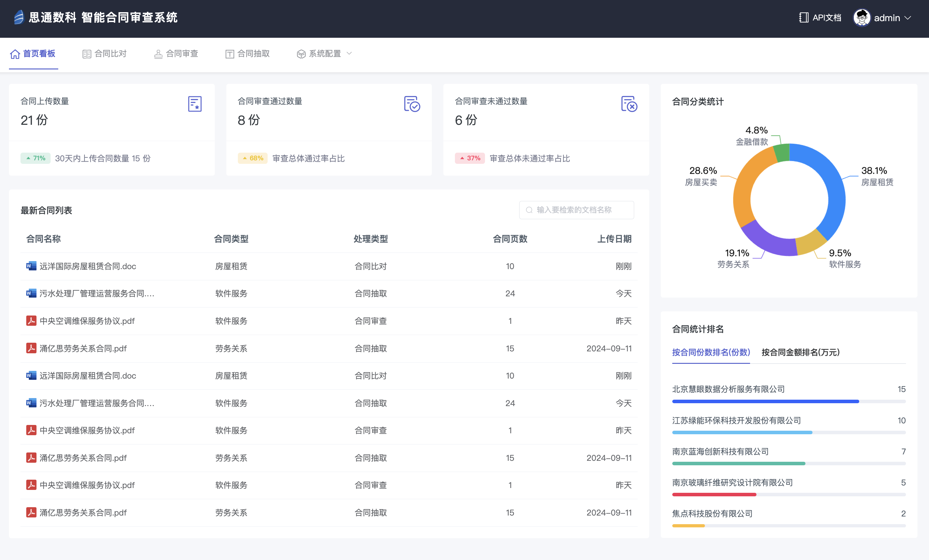The height and width of the screenshot is (560, 929).
Task: Click the review failed X icon
Action: click(629, 104)
